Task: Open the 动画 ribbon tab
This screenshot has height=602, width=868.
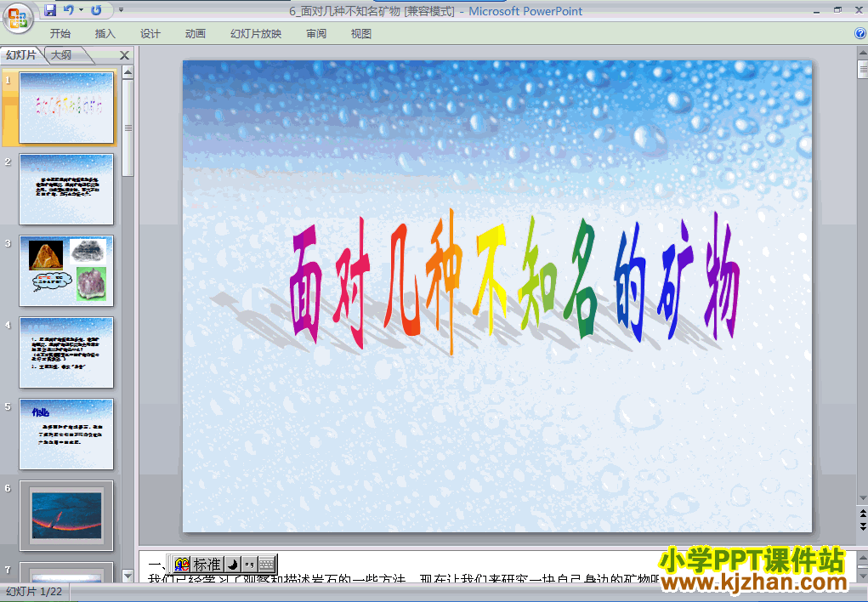Action: (195, 34)
